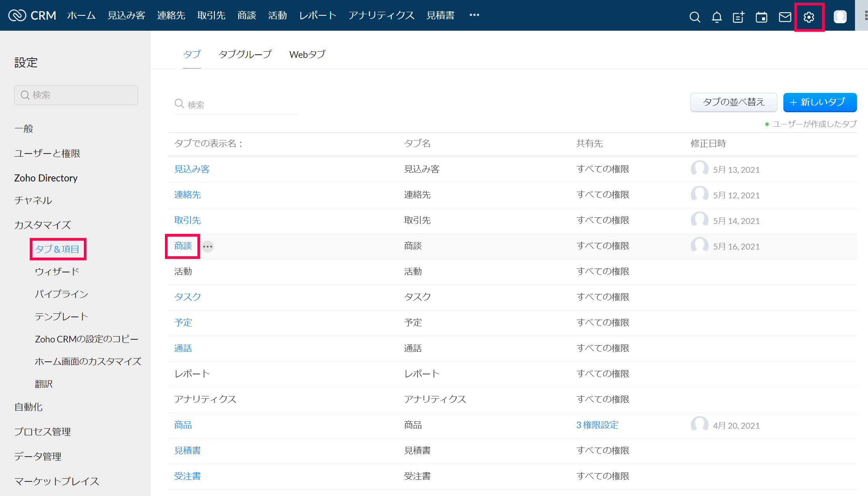The height and width of the screenshot is (496, 868).
Task: Select タブ＆項目 in sidebar
Action: click(x=57, y=249)
